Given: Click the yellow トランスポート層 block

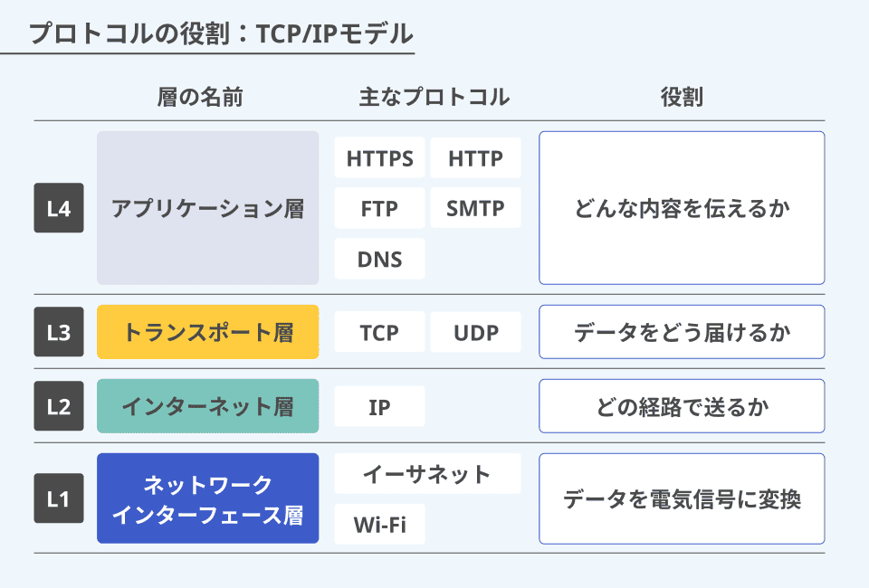Looking at the screenshot, I should coord(208,332).
